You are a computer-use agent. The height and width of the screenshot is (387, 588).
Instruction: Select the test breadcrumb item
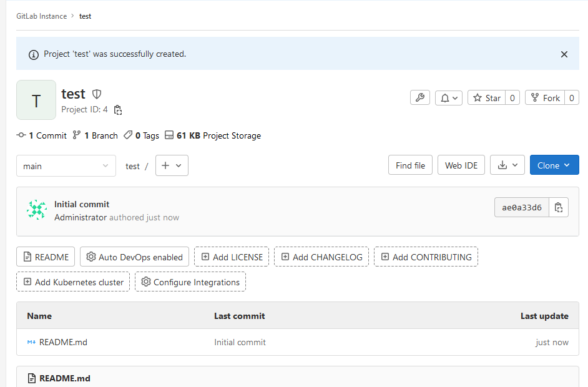tap(85, 16)
